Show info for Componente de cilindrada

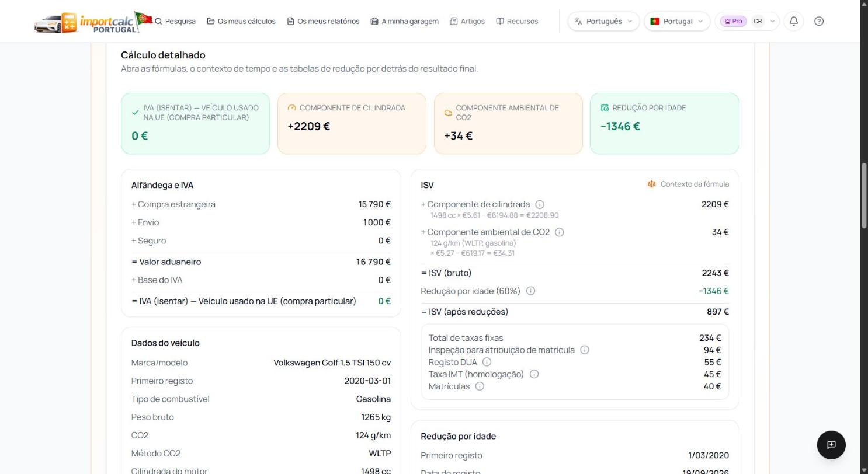point(540,204)
